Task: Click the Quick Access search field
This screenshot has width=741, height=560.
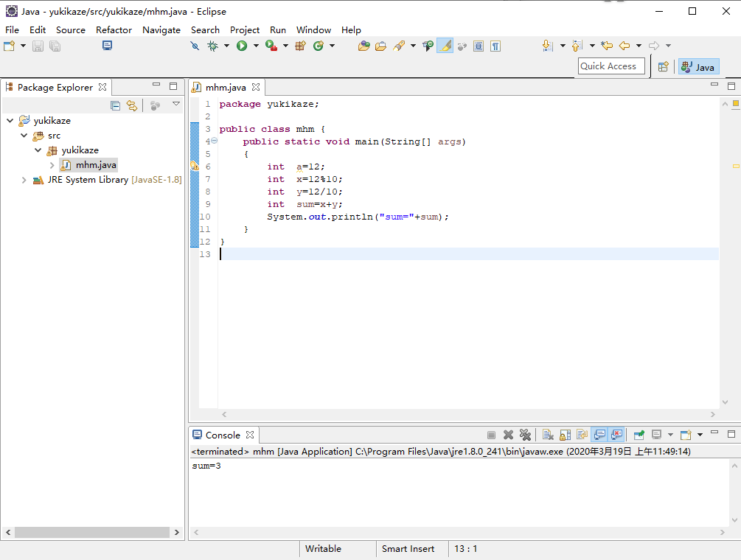Action: (611, 66)
